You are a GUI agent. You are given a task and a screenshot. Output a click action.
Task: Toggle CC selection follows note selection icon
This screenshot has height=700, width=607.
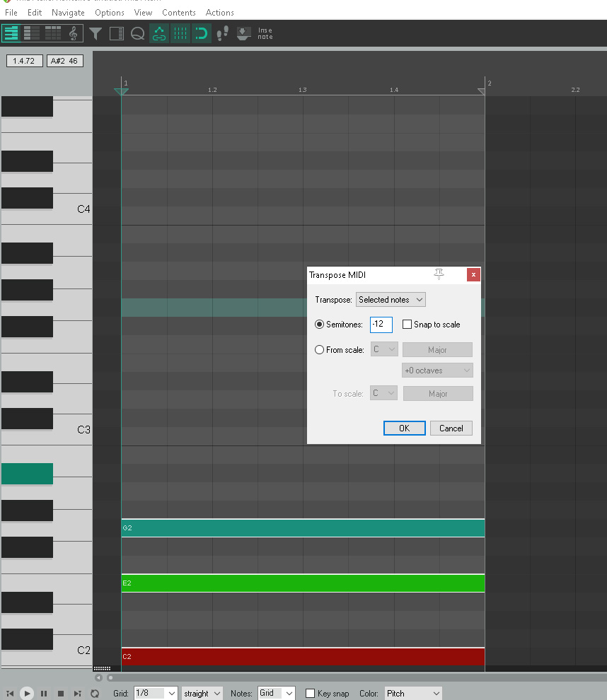(x=159, y=33)
